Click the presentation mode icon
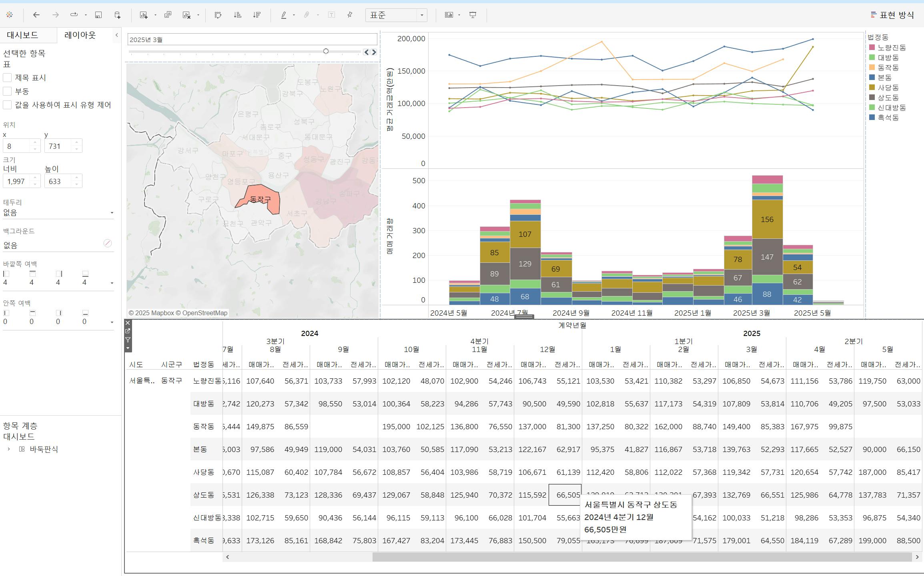Viewport: 924px width, 576px height. 473,15
